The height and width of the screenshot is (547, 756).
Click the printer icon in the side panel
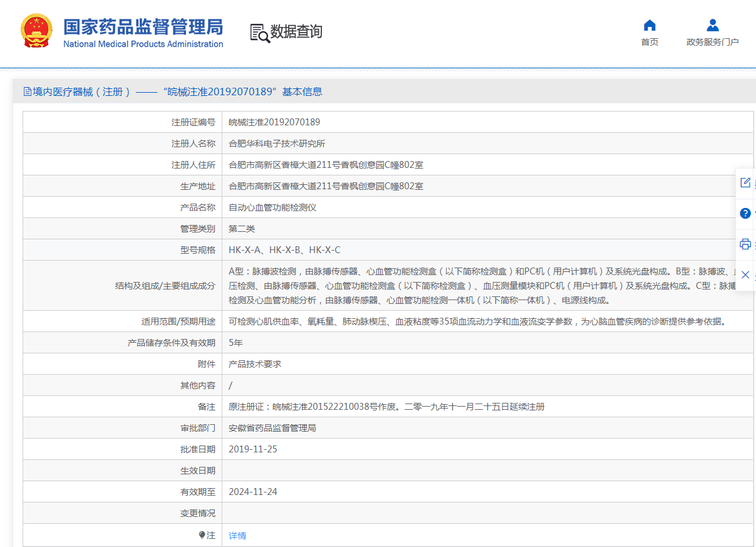[745, 244]
